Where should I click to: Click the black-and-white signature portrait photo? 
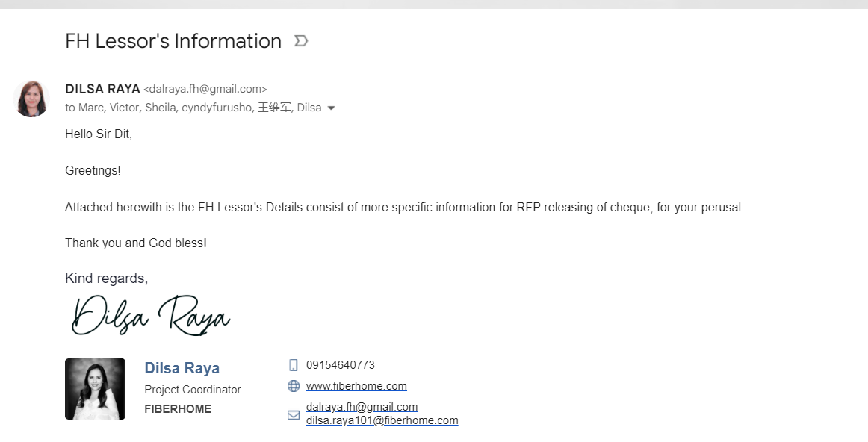[x=95, y=389]
